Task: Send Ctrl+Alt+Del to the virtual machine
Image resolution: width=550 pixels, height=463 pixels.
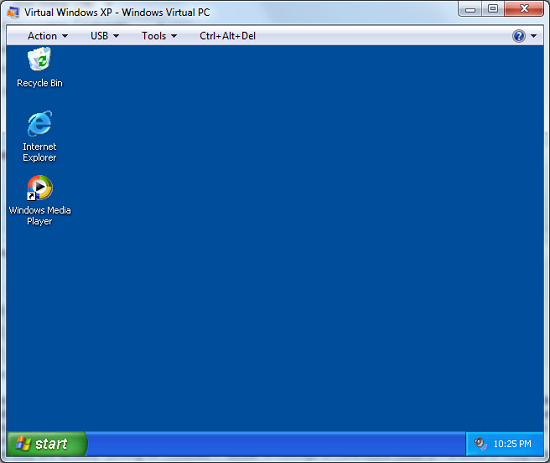Action: (x=227, y=36)
